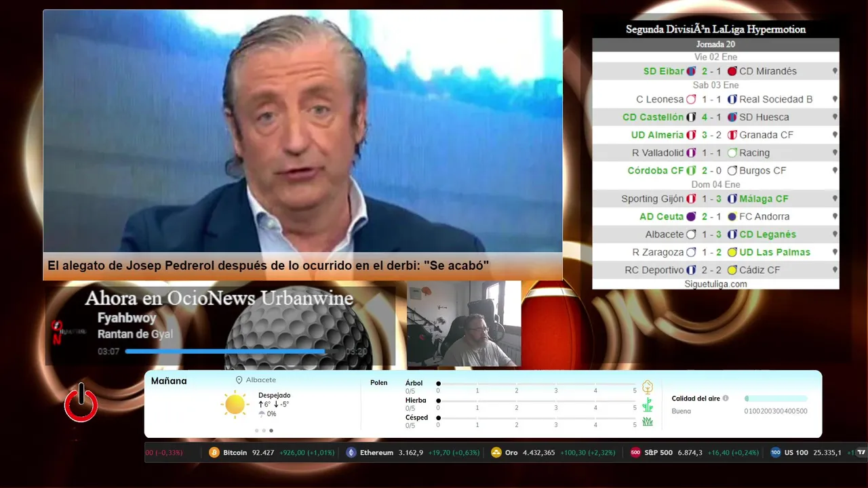Image resolution: width=868 pixels, height=488 pixels.
Task: Click the air quality level bar
Action: coord(776,399)
